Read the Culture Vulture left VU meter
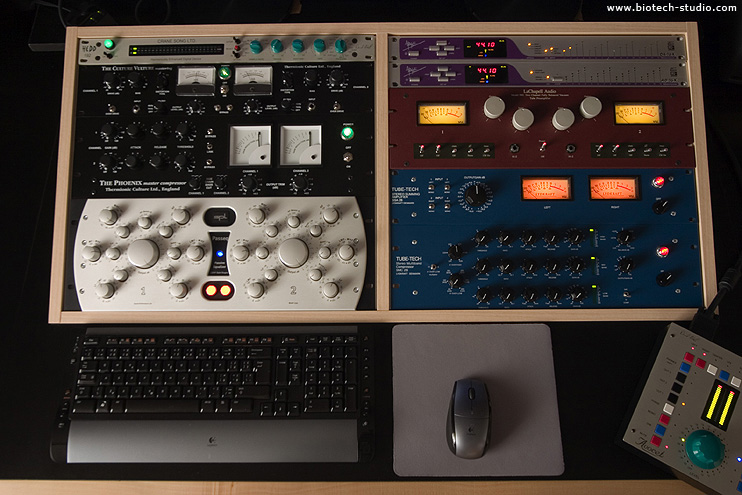The height and width of the screenshot is (495, 742). [196, 80]
